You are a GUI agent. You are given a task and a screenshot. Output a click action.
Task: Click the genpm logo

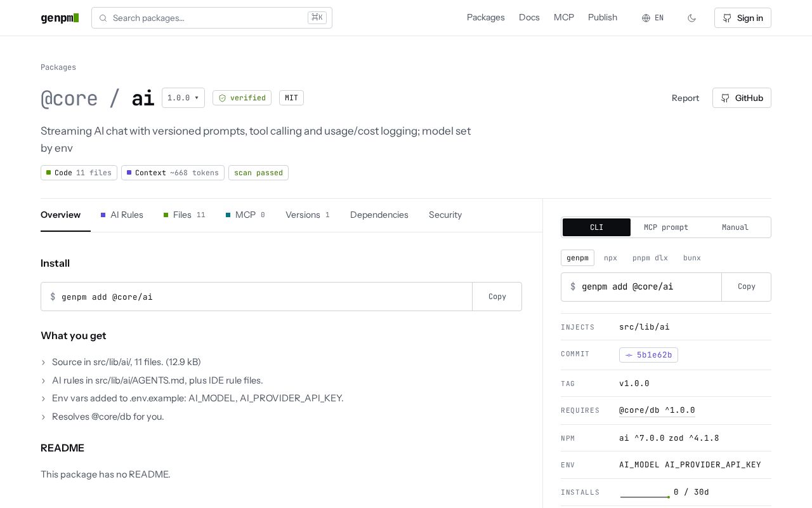(x=60, y=18)
